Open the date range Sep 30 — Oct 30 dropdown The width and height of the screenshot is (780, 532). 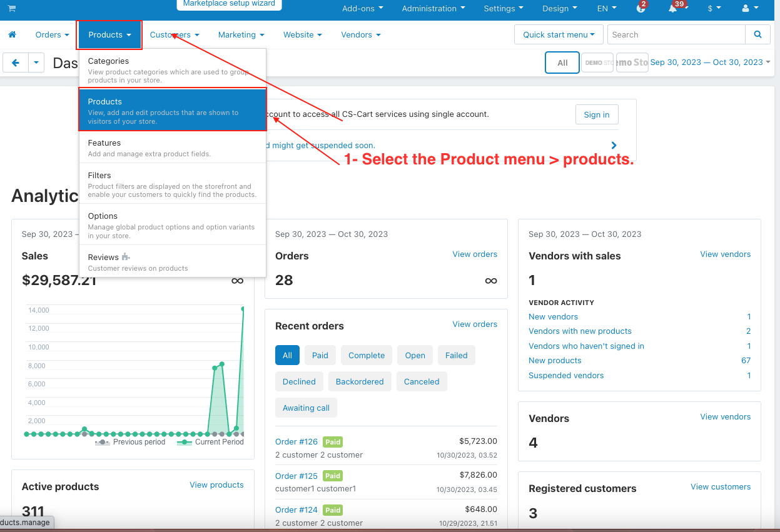pos(710,63)
